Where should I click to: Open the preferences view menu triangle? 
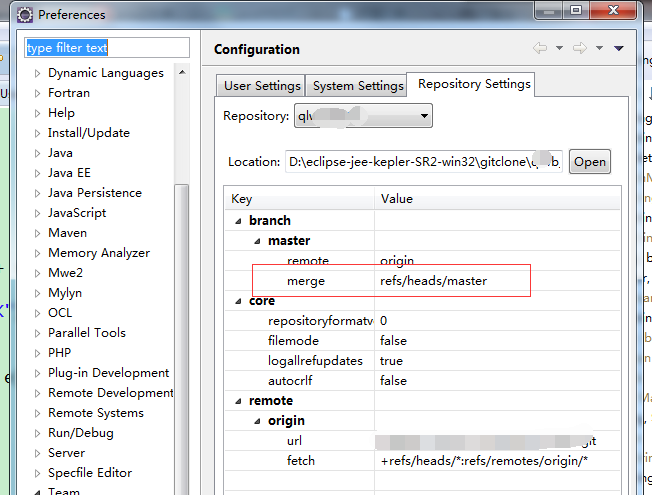(619, 48)
